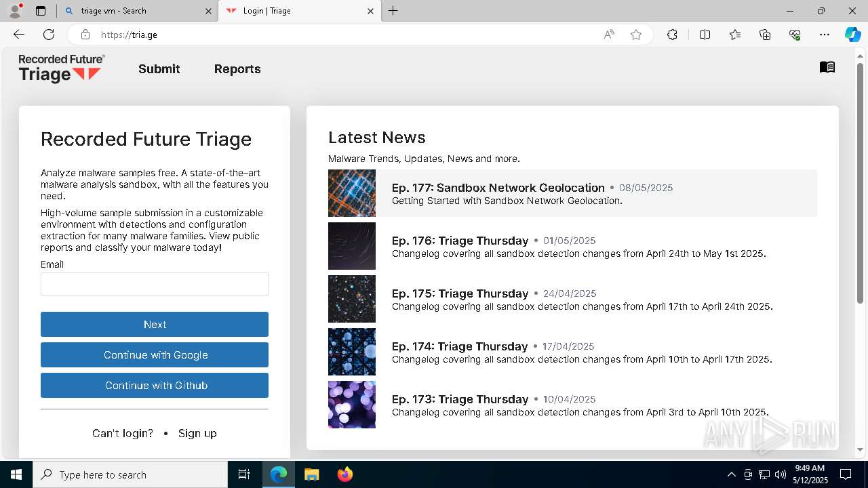Open the documentation book icon
868x488 pixels.
coord(827,67)
